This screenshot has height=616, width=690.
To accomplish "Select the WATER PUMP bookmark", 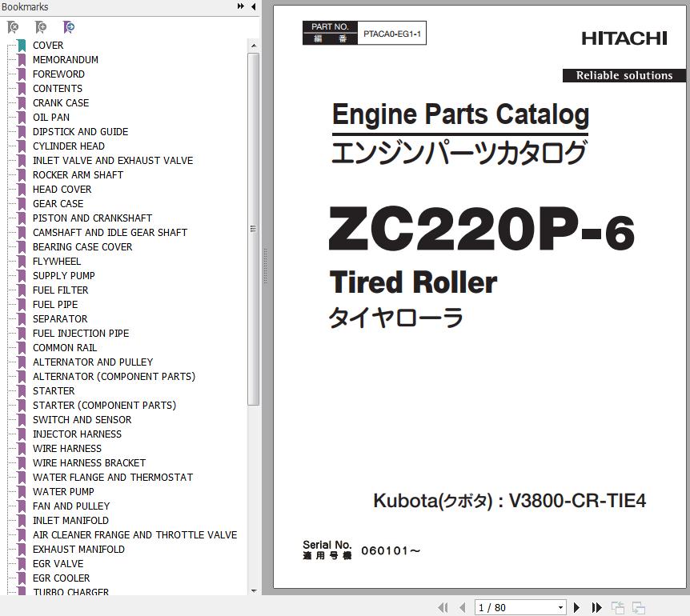I will point(63,491).
